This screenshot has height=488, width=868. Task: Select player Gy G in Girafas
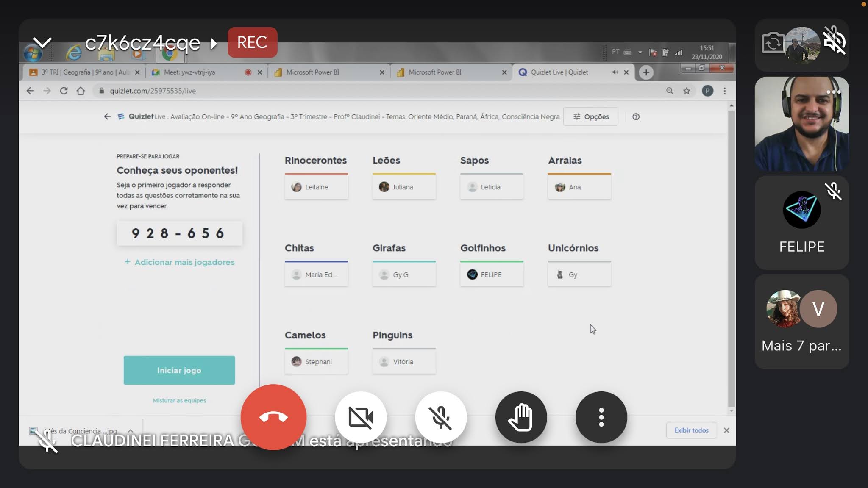[x=404, y=274]
